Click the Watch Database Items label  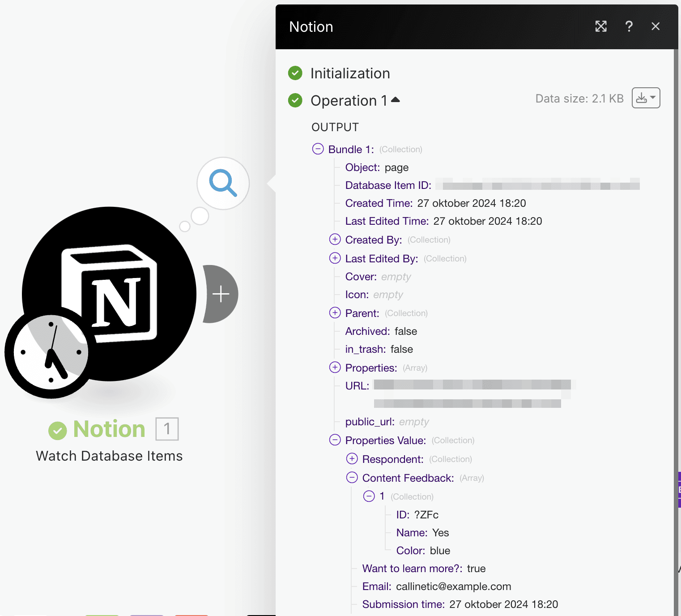(x=109, y=456)
